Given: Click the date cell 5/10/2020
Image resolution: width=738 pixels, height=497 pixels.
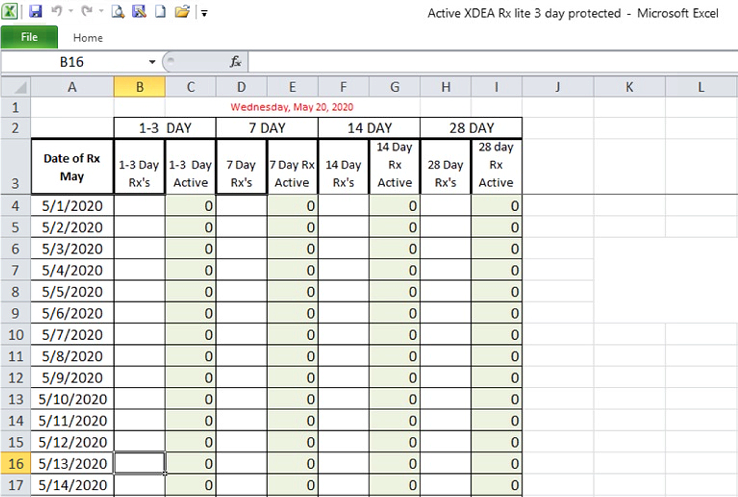Looking at the screenshot, I should pyautogui.click(x=72, y=399).
